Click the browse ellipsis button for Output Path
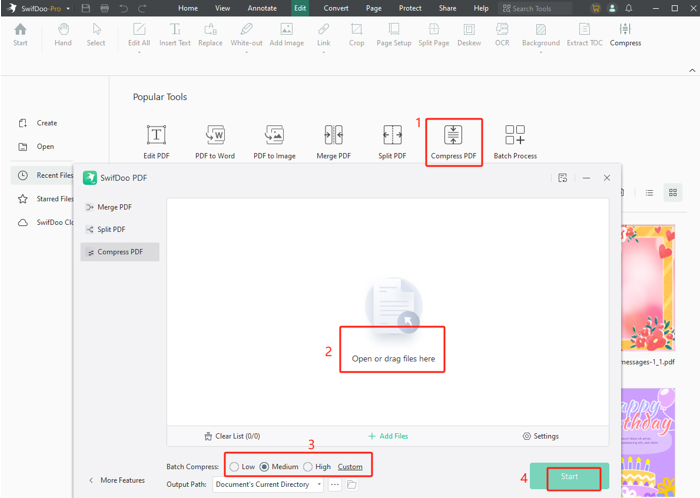The height and width of the screenshot is (498, 700). click(x=335, y=485)
